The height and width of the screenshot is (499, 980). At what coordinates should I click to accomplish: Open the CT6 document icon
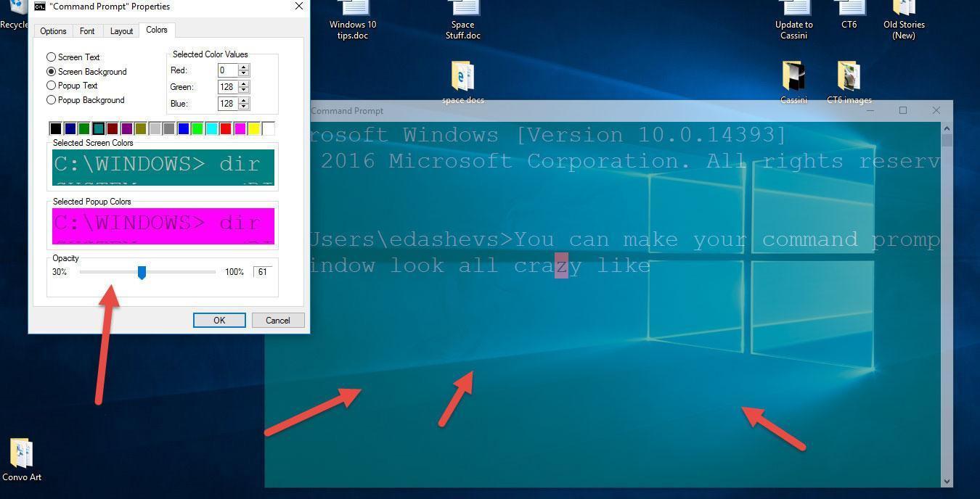[849, 16]
